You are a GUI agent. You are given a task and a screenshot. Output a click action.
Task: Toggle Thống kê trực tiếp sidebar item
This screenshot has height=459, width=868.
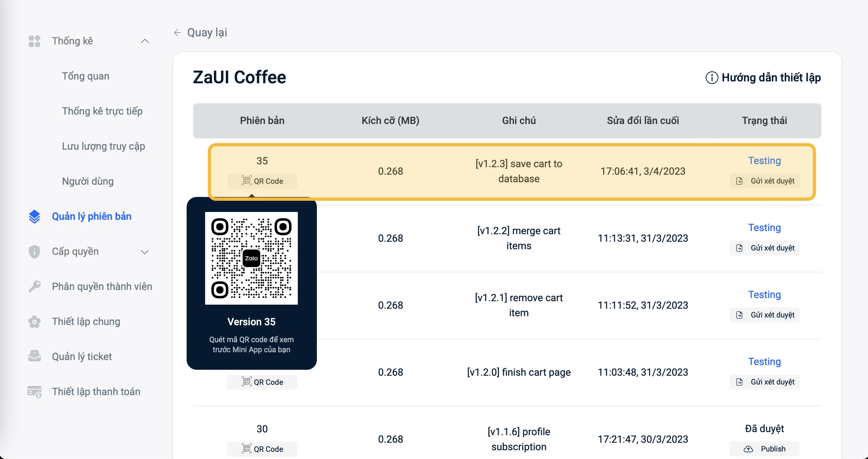pyautogui.click(x=102, y=111)
